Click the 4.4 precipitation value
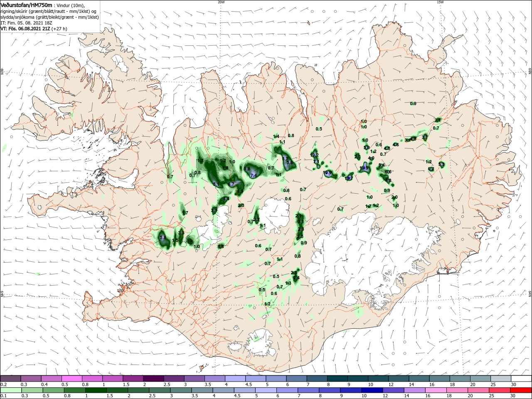The image size is (532, 399). pos(226,199)
